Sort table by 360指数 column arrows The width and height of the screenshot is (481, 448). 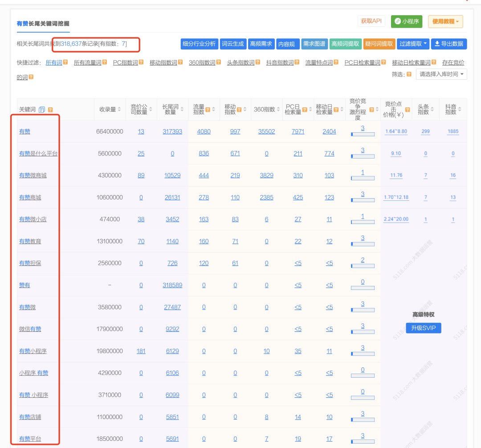click(278, 110)
